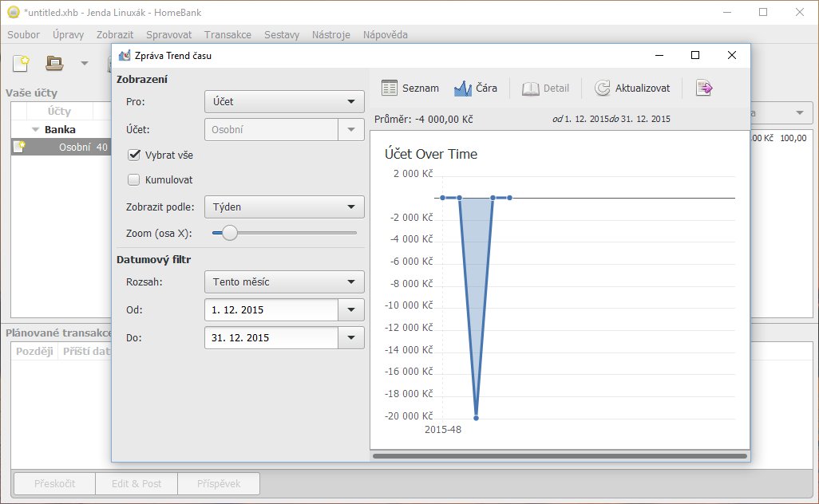This screenshot has height=504, width=819.
Task: Open the Detail view toggle
Action: [545, 89]
